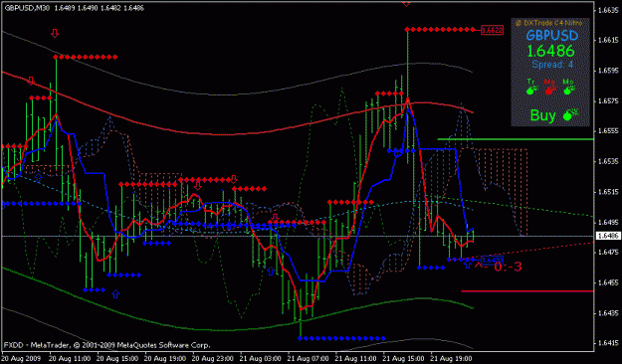Screen dimensions: 622x364
Task: Click the 1.6515 price scale label
Action: pos(608,192)
